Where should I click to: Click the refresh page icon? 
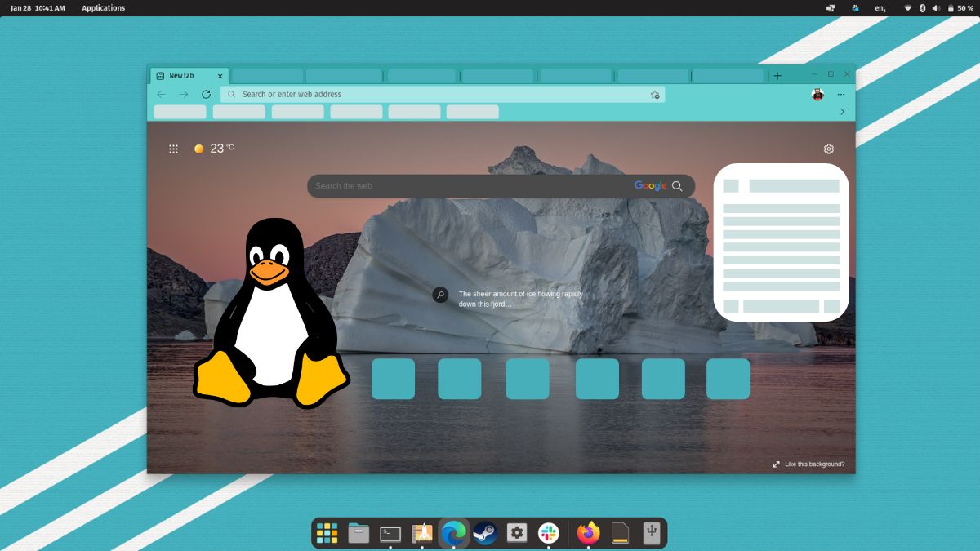point(206,94)
